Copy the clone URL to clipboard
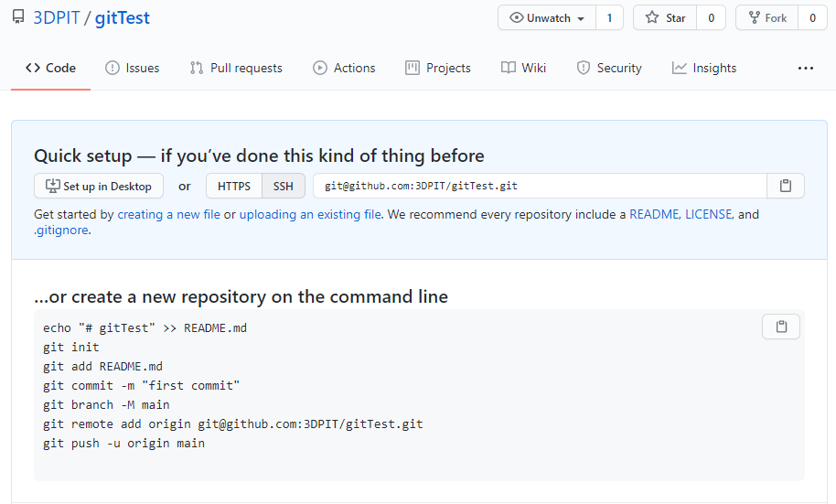Image resolution: width=836 pixels, height=504 pixels. (786, 186)
